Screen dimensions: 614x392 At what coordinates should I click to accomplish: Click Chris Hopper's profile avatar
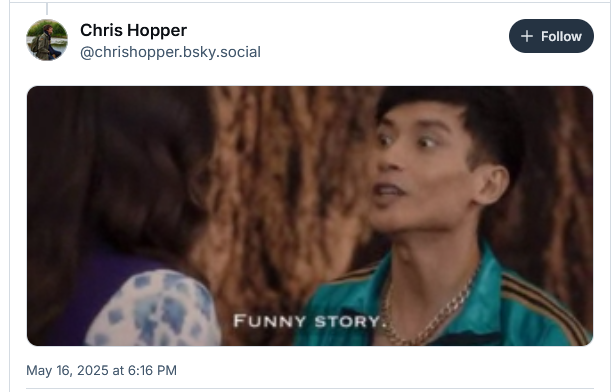point(47,40)
